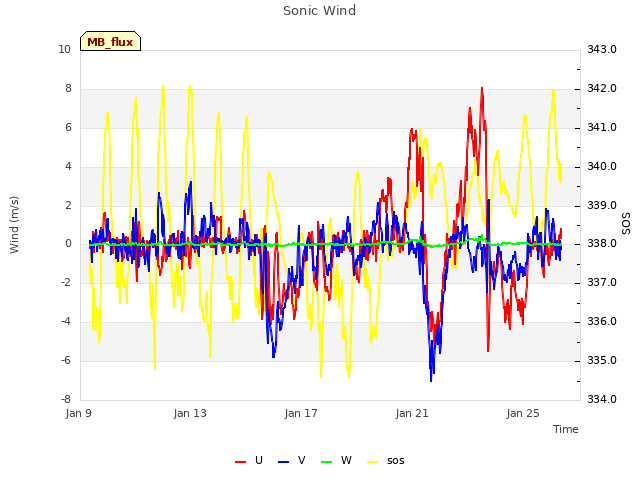This screenshot has height=480, width=640.
Task: Click the yellow sos legend color marker
Action: [373, 462]
